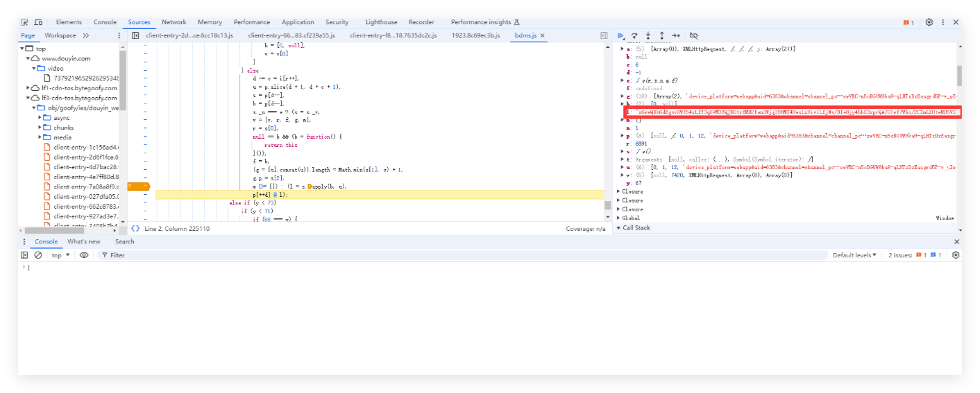Viewport: 980px width, 393px height.
Task: Toggle the debugger sidebar icon
Action: tap(604, 36)
